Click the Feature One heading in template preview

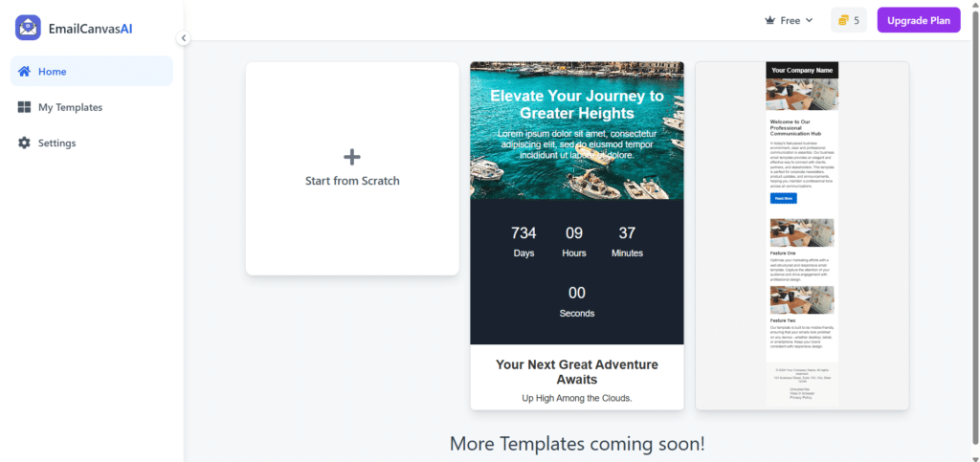pyautogui.click(x=783, y=253)
